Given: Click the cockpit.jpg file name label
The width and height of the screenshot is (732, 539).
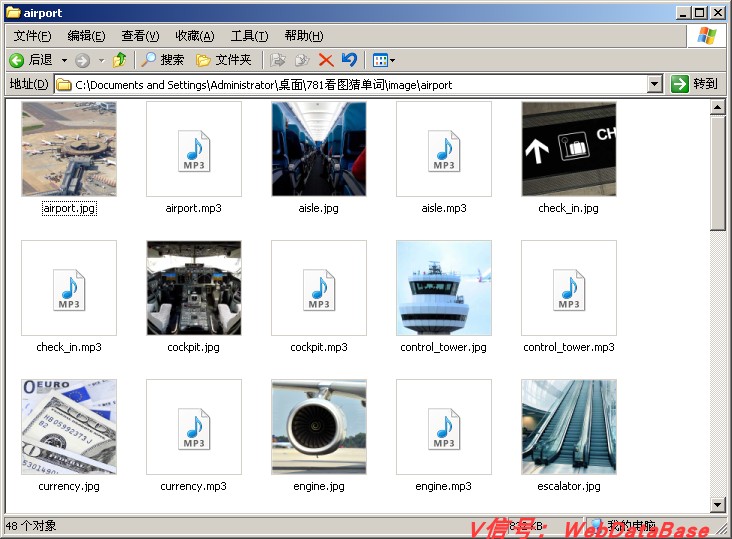Looking at the screenshot, I should (x=194, y=347).
